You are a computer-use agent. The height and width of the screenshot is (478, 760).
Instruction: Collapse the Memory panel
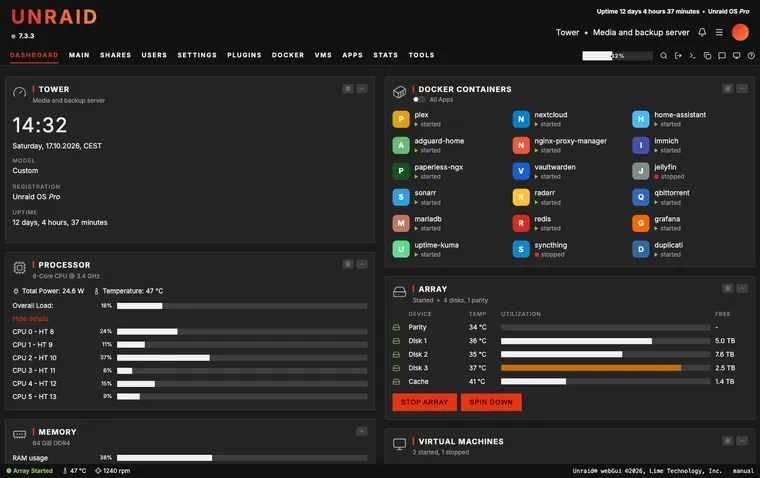point(362,431)
